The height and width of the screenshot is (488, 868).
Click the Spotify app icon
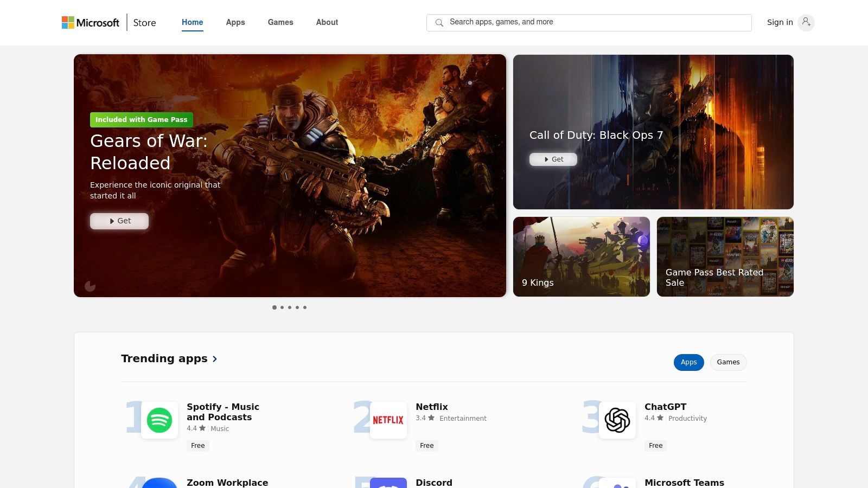pos(159,420)
